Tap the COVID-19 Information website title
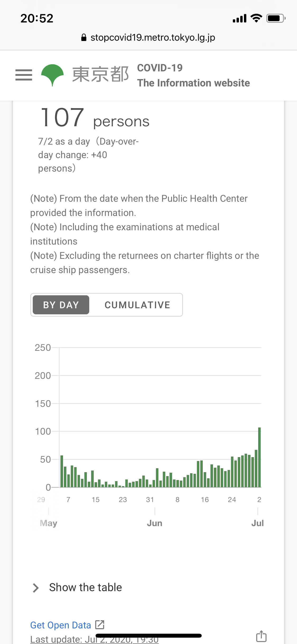This screenshot has height=644, width=297. tap(193, 75)
